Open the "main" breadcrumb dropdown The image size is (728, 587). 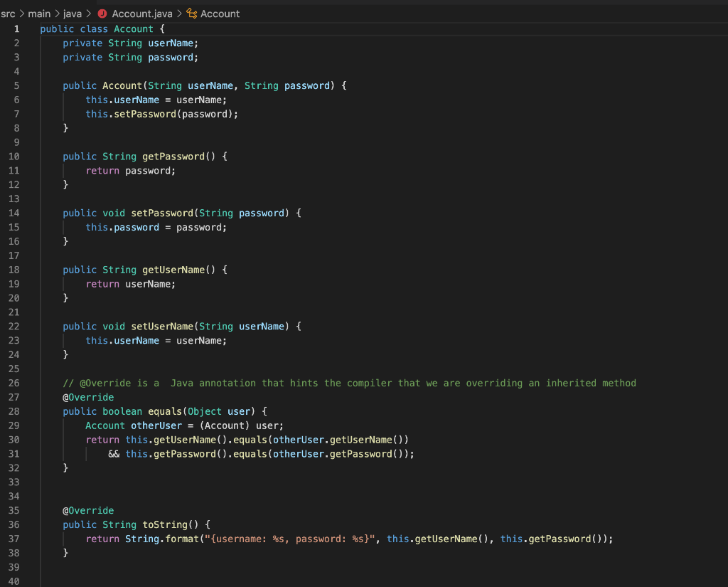39,13
